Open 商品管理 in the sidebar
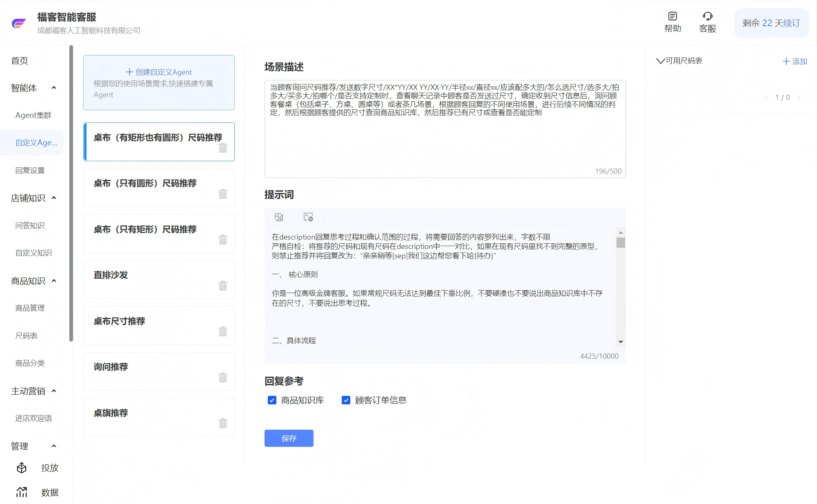The height and width of the screenshot is (504, 817). [x=30, y=308]
